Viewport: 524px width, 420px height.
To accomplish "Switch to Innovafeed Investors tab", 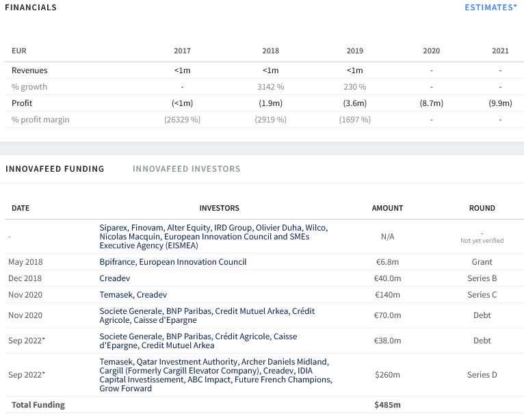I will 187,169.
